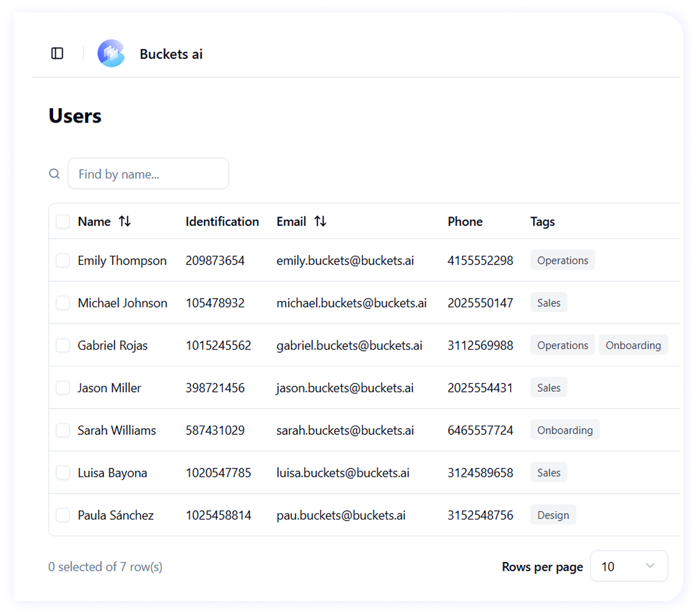This screenshot has height=616, width=698.
Task: Click the Design tag for Paula Sánchez
Action: point(553,515)
